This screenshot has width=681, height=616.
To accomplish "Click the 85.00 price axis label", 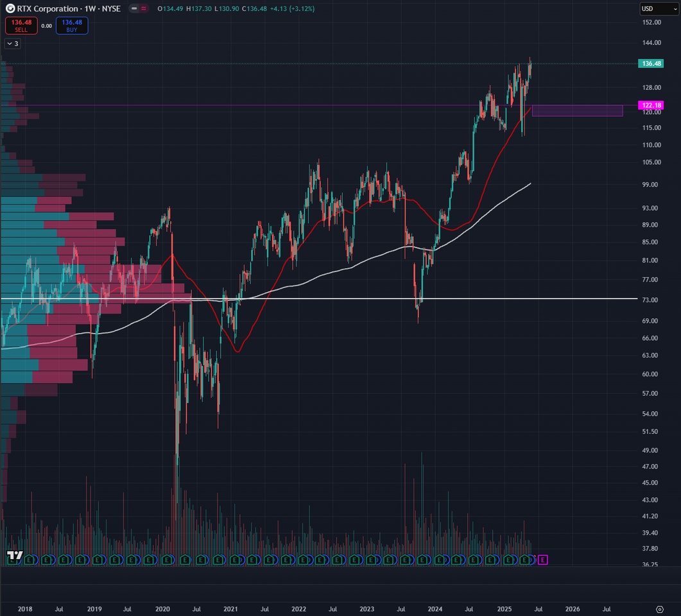I will [x=650, y=242].
